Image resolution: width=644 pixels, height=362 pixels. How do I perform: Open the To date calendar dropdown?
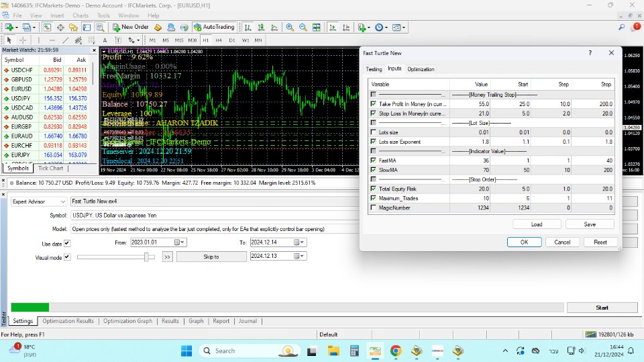pos(299,242)
